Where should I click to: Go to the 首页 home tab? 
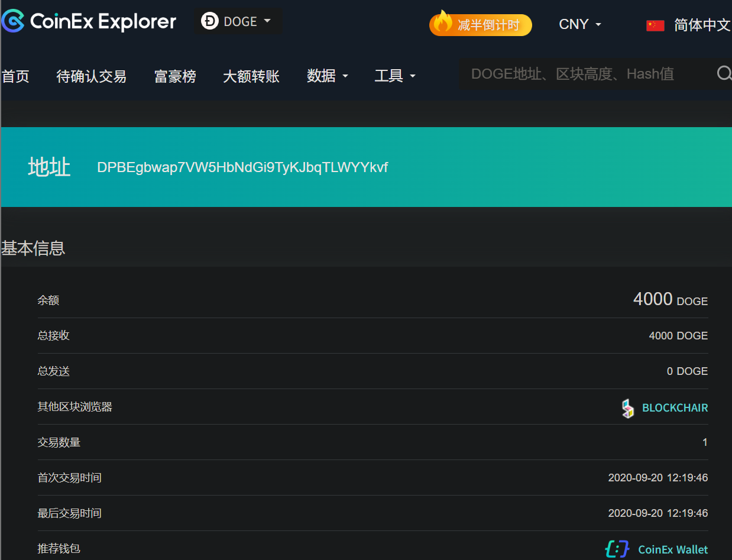click(x=15, y=76)
